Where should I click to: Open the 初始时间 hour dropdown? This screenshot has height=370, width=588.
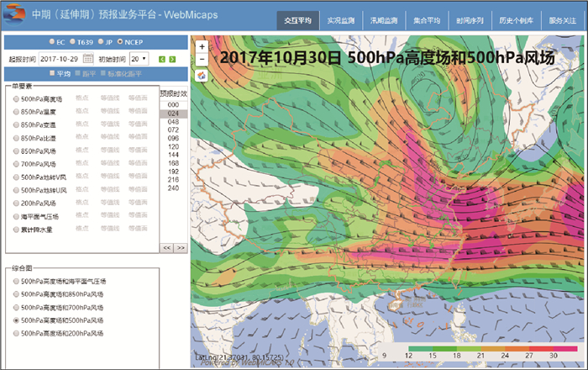pos(139,59)
